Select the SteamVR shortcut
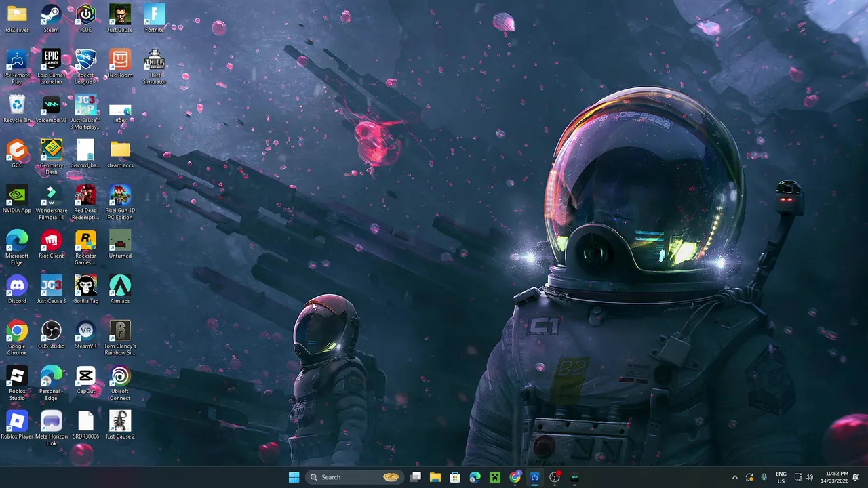The width and height of the screenshot is (868, 488). point(85,335)
